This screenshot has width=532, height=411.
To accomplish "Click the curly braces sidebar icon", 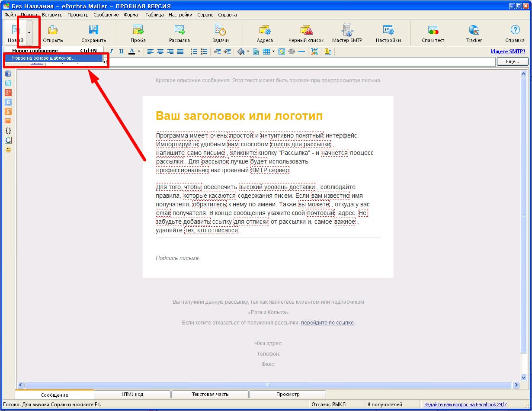I will (x=8, y=131).
